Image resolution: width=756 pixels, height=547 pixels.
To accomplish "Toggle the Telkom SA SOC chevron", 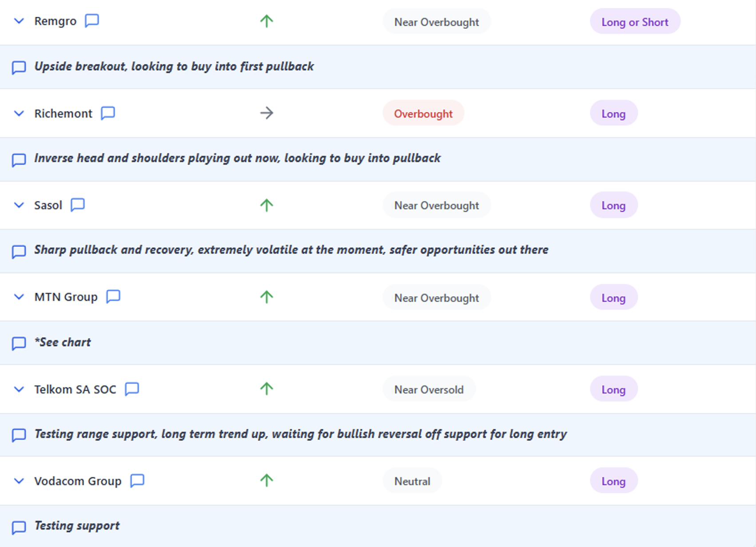I will (x=19, y=389).
